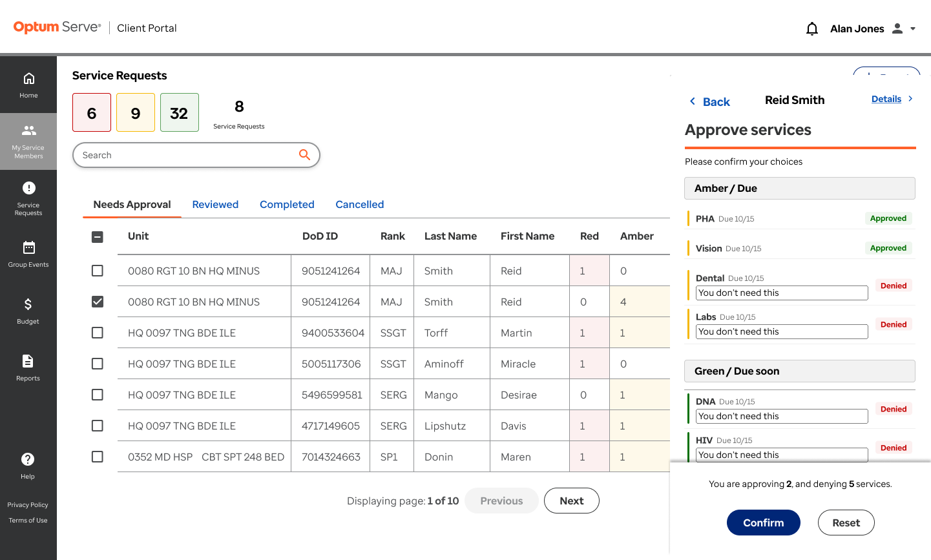The image size is (931, 560).
Task: Filter by the red 6 status box
Action: point(92,112)
